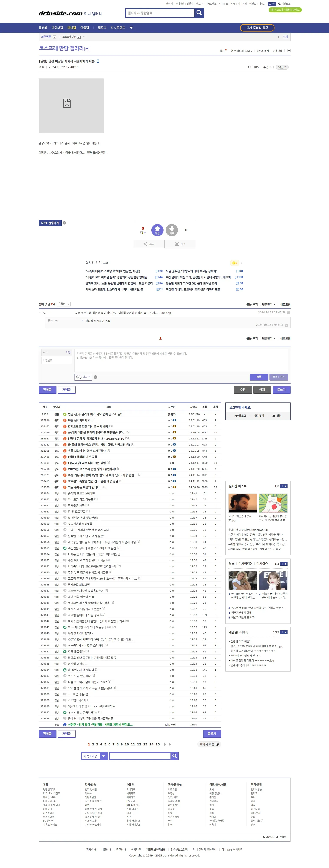Click the 공유 share icon button
This screenshot has width=329, height=868.
(149, 244)
